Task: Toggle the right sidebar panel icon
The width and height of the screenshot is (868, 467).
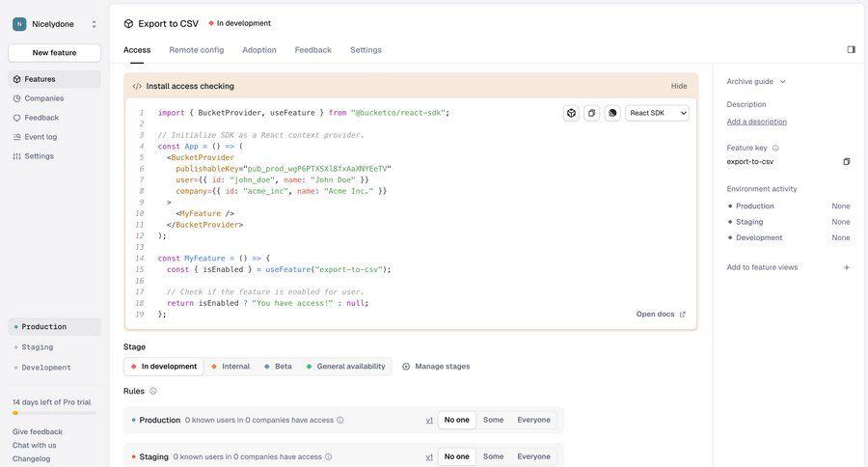Action: click(851, 49)
